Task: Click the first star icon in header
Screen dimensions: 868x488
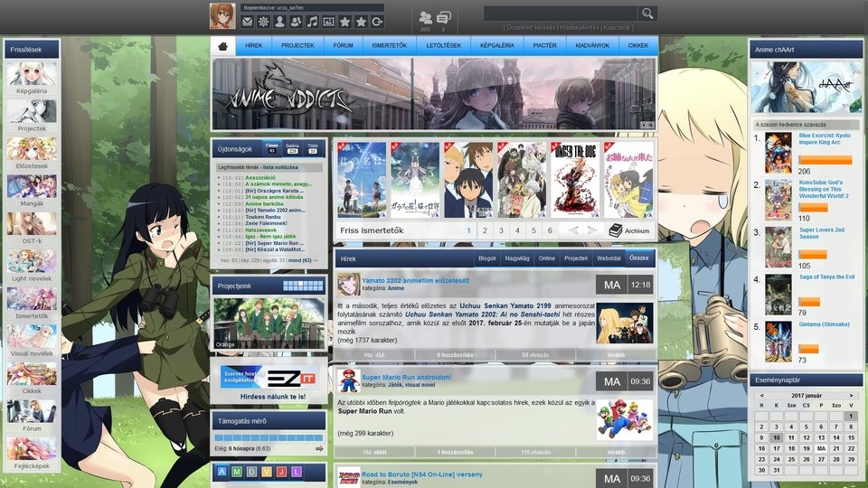Action: (344, 22)
